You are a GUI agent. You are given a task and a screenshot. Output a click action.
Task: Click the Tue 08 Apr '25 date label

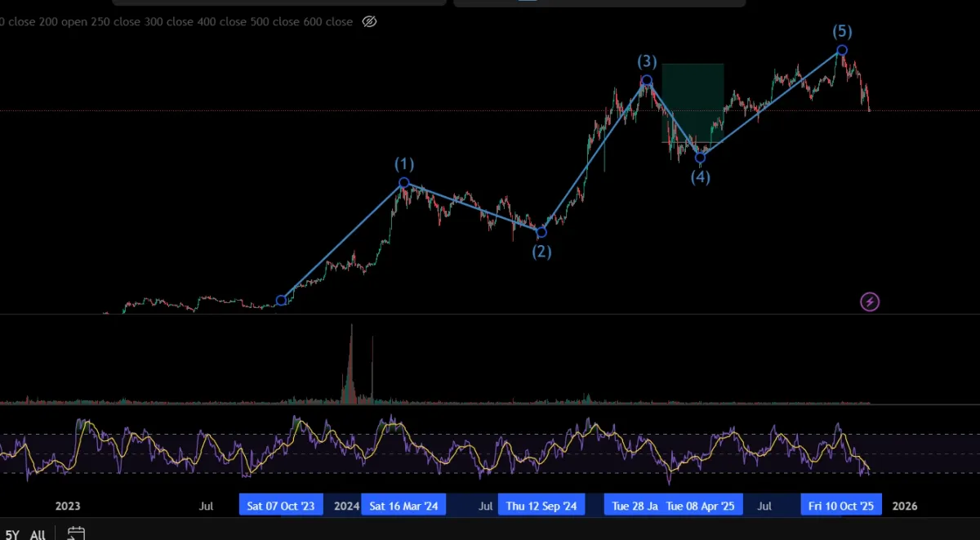pos(701,506)
